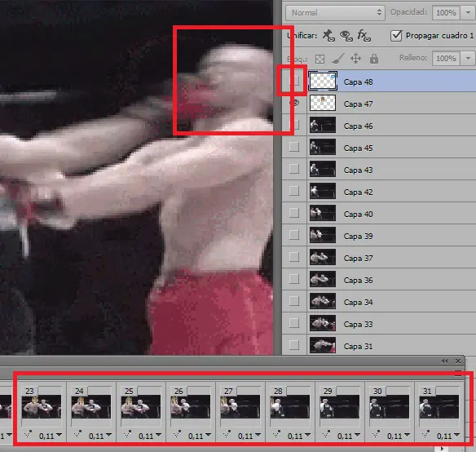Show Capa 36 via its visibility box
476x452 pixels.
(x=294, y=279)
